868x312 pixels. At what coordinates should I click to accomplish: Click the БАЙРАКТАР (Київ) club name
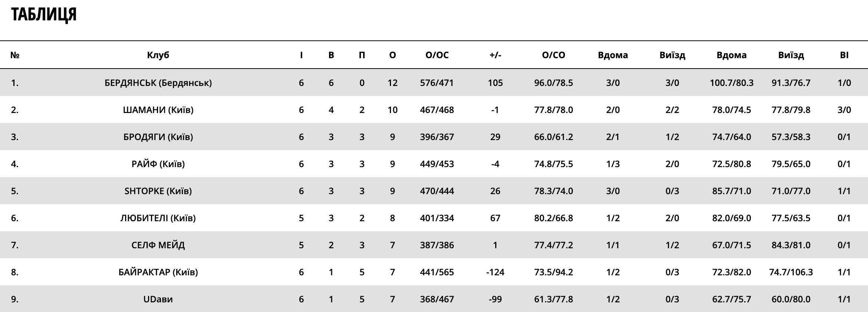tap(158, 272)
